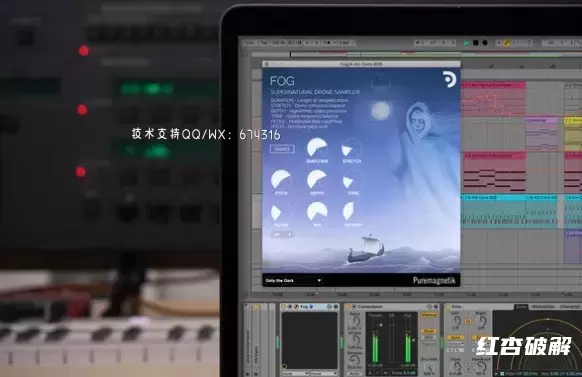Viewport: 582px width, 377px height.
Task: Adjust the STRETCH knob in Fog
Action: pyautogui.click(x=351, y=148)
